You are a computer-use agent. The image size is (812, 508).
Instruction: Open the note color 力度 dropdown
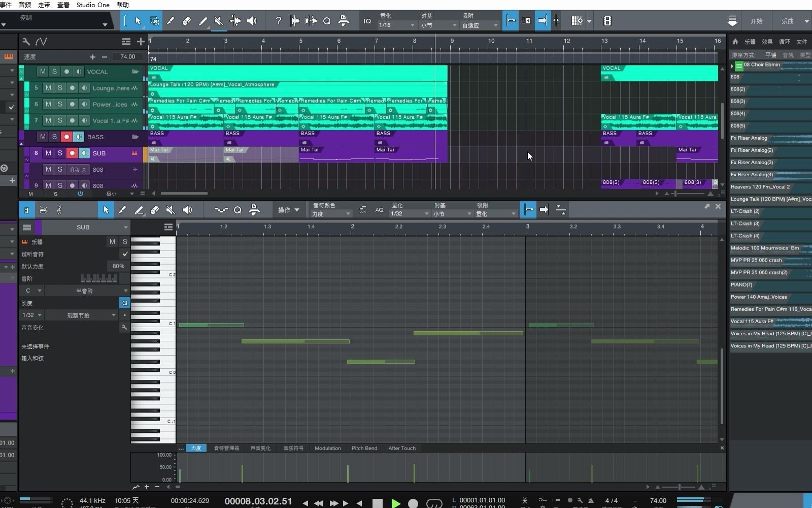pyautogui.click(x=331, y=214)
